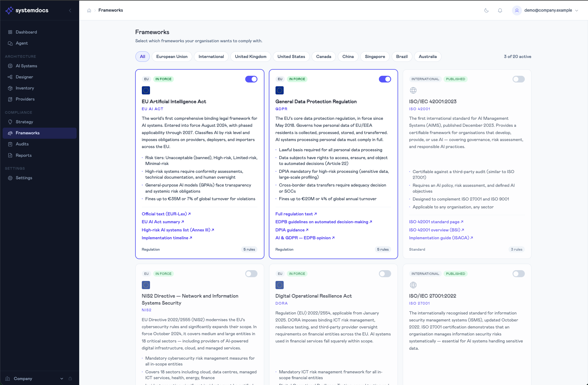
Task: Filter frameworks by Singapore
Action: [x=375, y=57]
